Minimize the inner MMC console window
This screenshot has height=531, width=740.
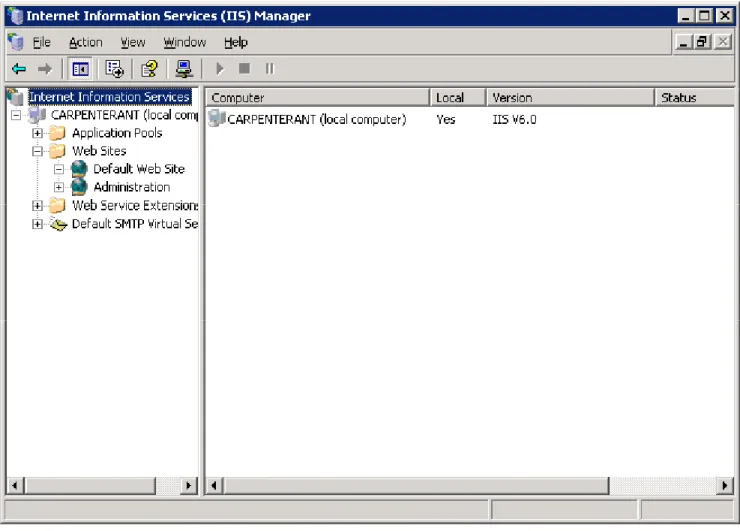click(684, 42)
